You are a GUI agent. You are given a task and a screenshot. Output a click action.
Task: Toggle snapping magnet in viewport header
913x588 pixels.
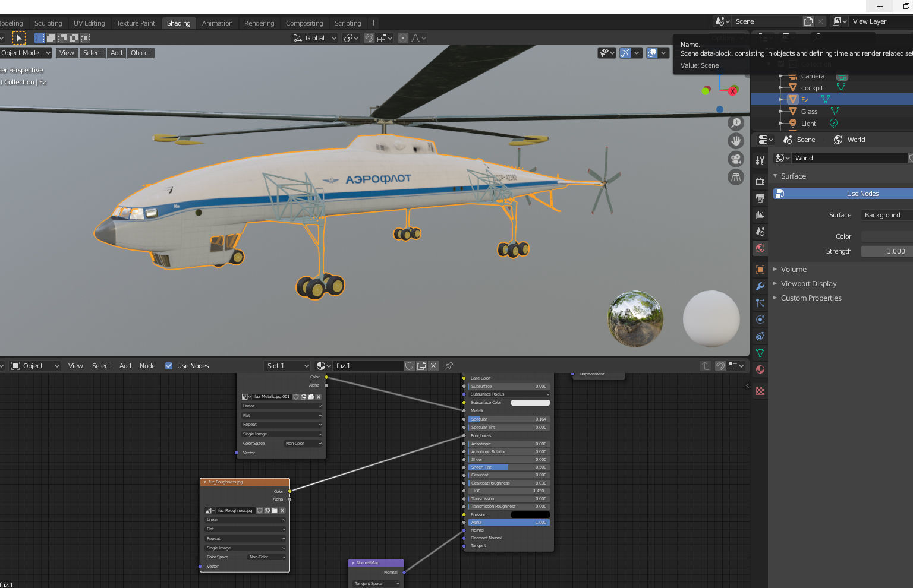[x=369, y=38]
